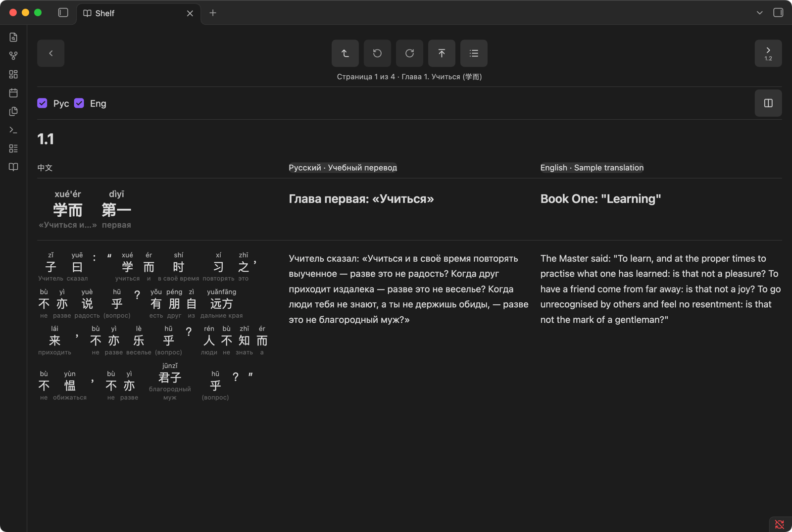Click the Russian paragraph starting Учитель сказал
The height and width of the screenshot is (532, 792).
point(408,289)
